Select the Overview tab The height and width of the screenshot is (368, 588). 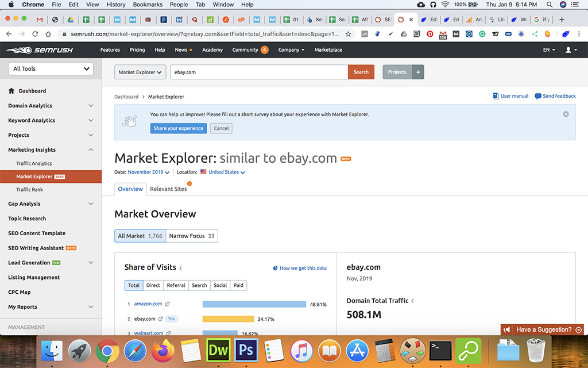pos(130,189)
